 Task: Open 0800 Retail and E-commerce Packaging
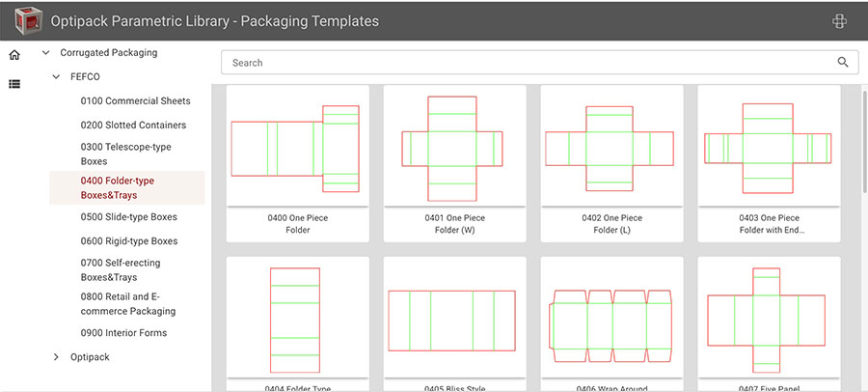coord(128,304)
